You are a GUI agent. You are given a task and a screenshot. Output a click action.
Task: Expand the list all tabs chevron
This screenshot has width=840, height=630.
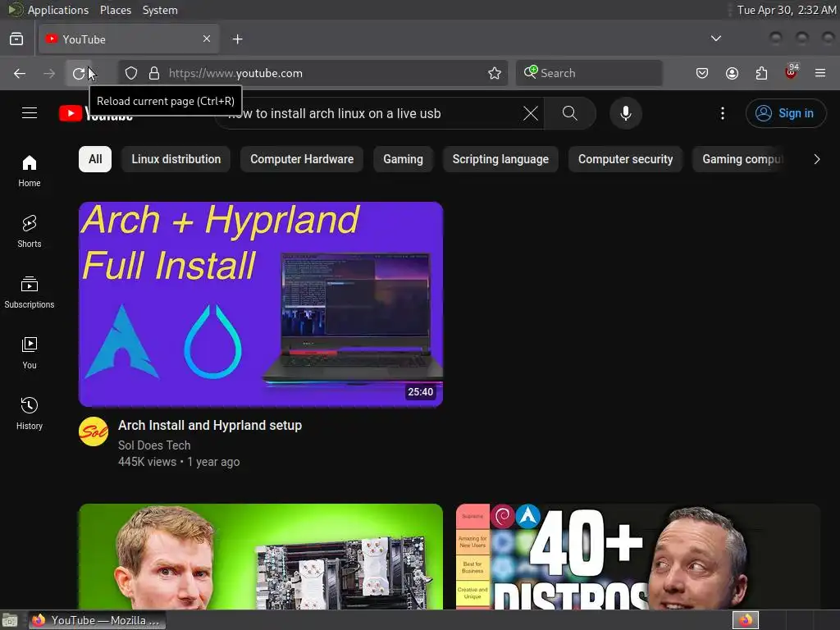[x=715, y=39]
